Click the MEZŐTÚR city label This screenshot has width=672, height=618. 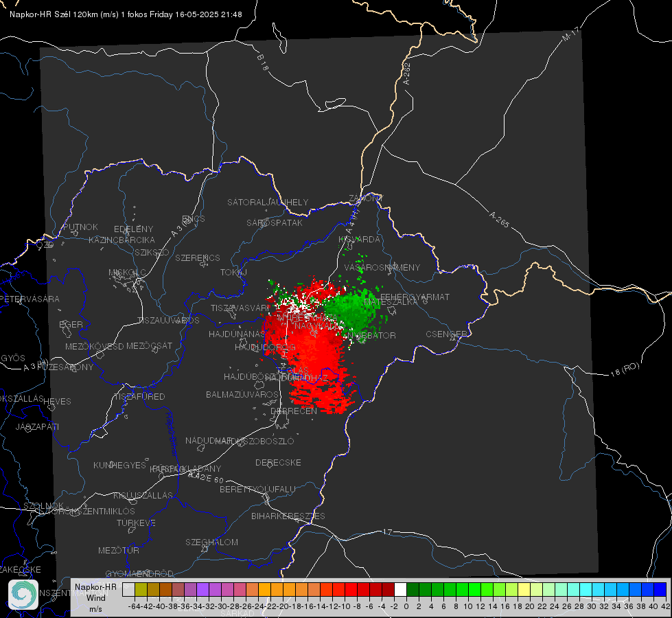[x=119, y=551]
